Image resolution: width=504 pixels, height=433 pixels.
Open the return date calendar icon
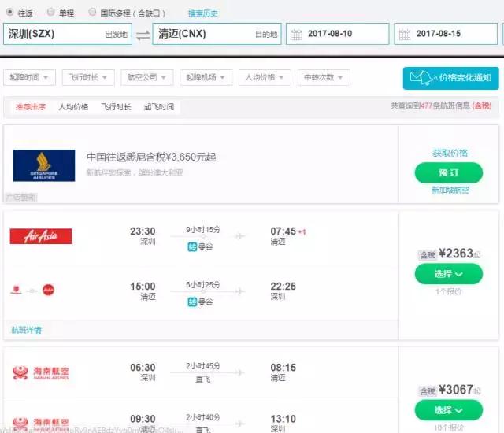(404, 35)
